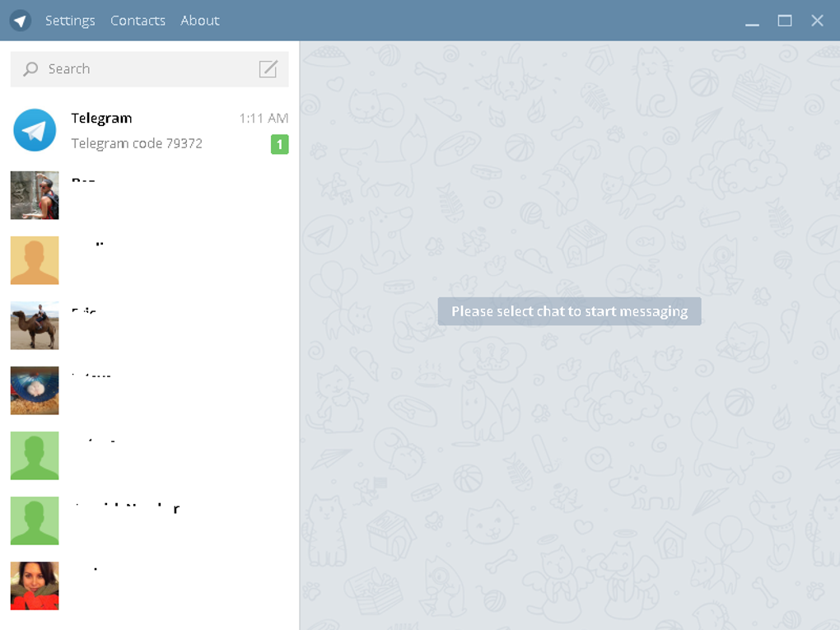
Task: Click the search magnifier icon
Action: pos(30,69)
